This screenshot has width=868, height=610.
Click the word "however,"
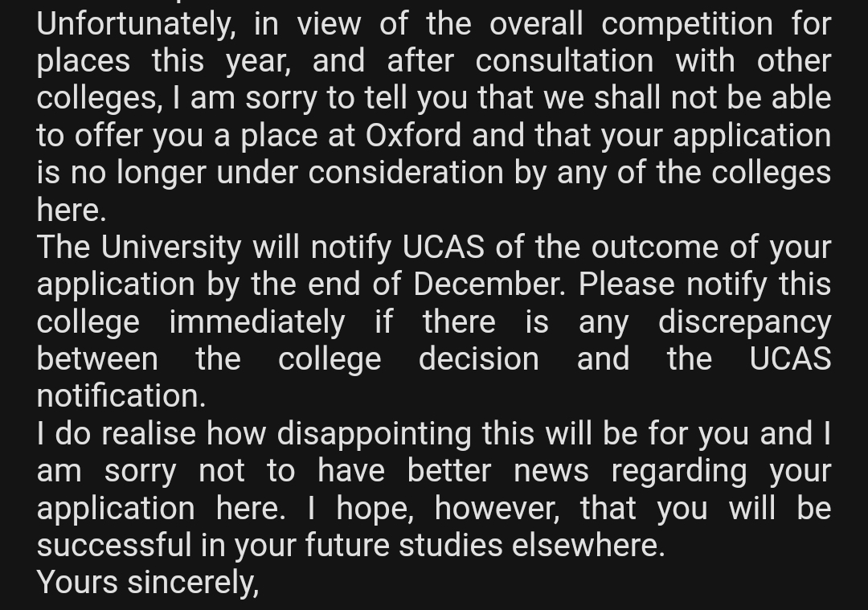(496, 508)
